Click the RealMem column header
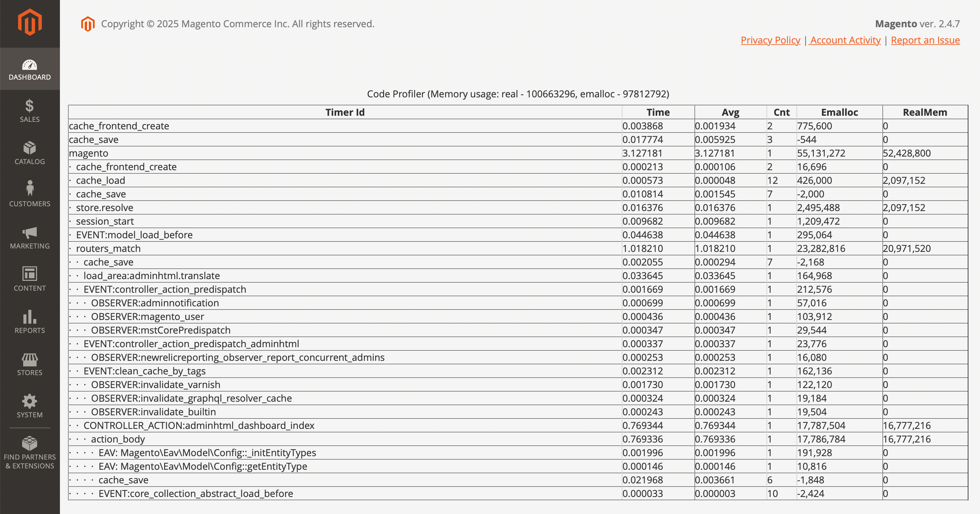The height and width of the screenshot is (514, 980). pos(925,112)
